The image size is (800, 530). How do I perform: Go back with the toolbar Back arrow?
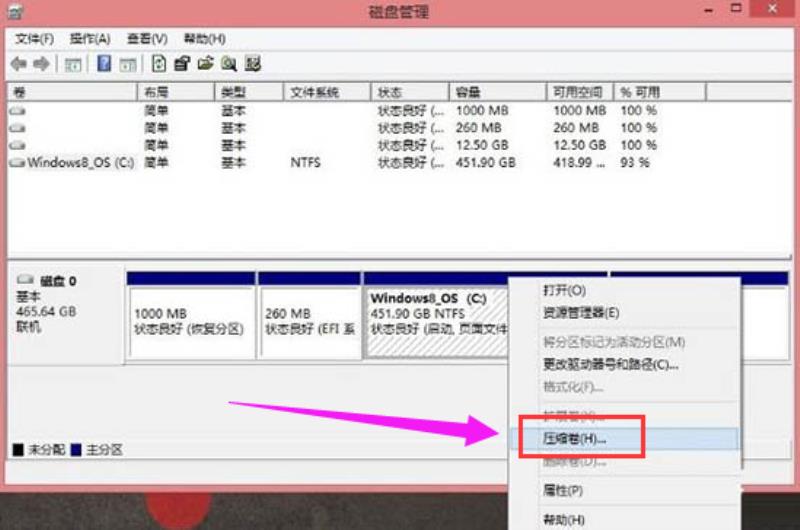click(19, 64)
